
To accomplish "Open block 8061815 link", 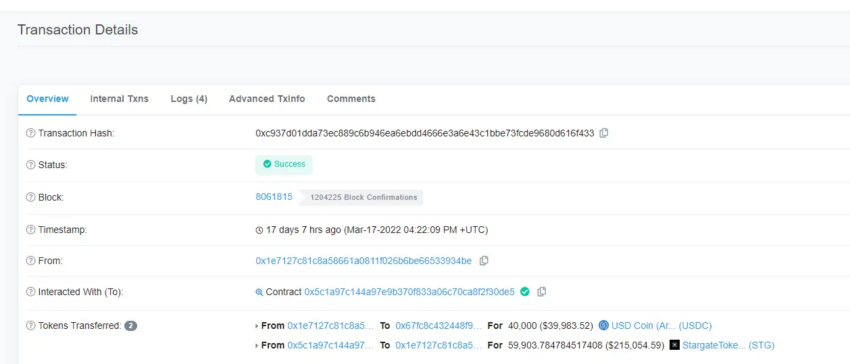I will click(274, 197).
